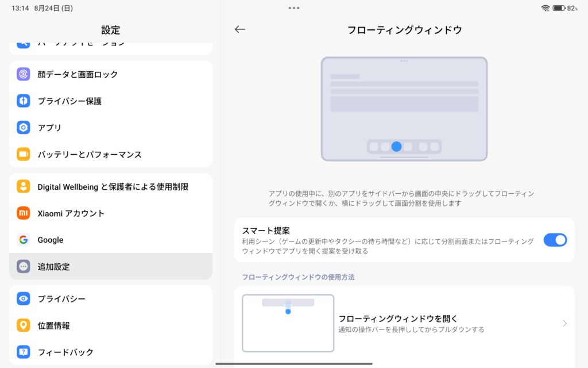Click the orange Mi icon for Xiaomi アカウント
This screenshot has width=588, height=368.
[x=23, y=213]
